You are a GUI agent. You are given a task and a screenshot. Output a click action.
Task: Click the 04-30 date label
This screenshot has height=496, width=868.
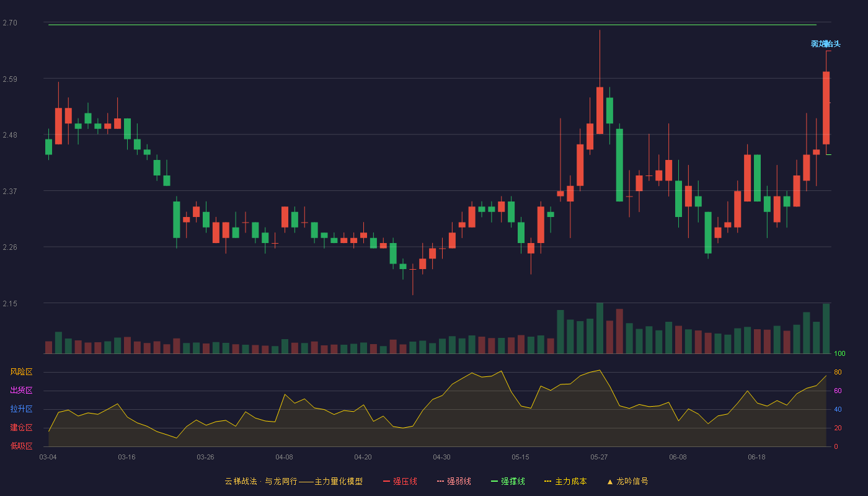441,457
